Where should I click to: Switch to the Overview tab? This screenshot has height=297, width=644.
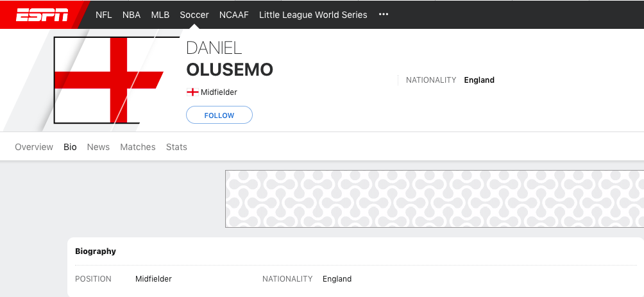pyautogui.click(x=34, y=147)
